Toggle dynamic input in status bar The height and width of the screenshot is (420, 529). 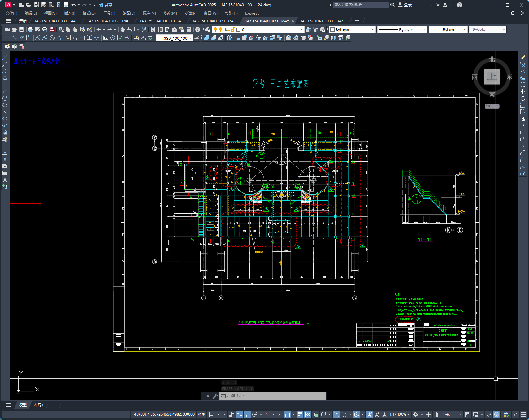239,414
